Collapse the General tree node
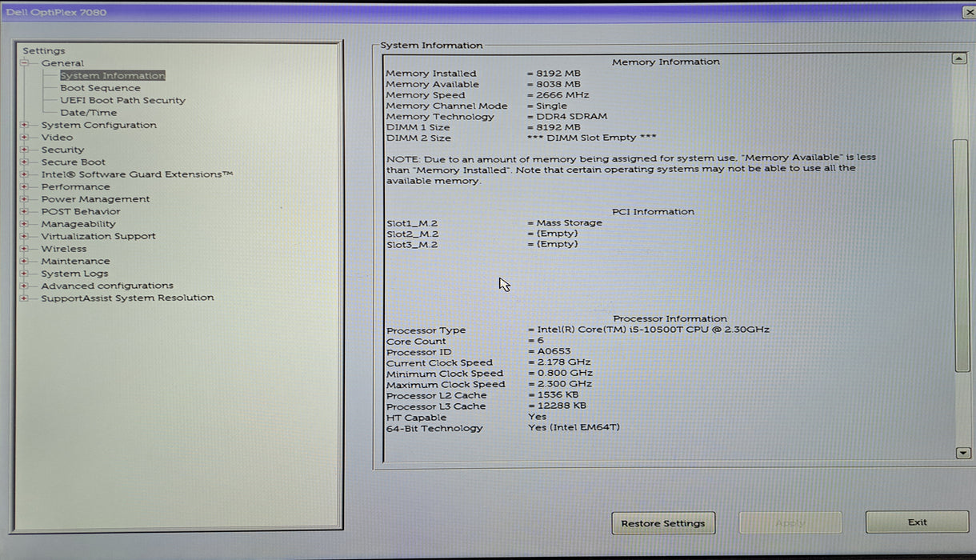This screenshot has width=976, height=560. [x=25, y=63]
